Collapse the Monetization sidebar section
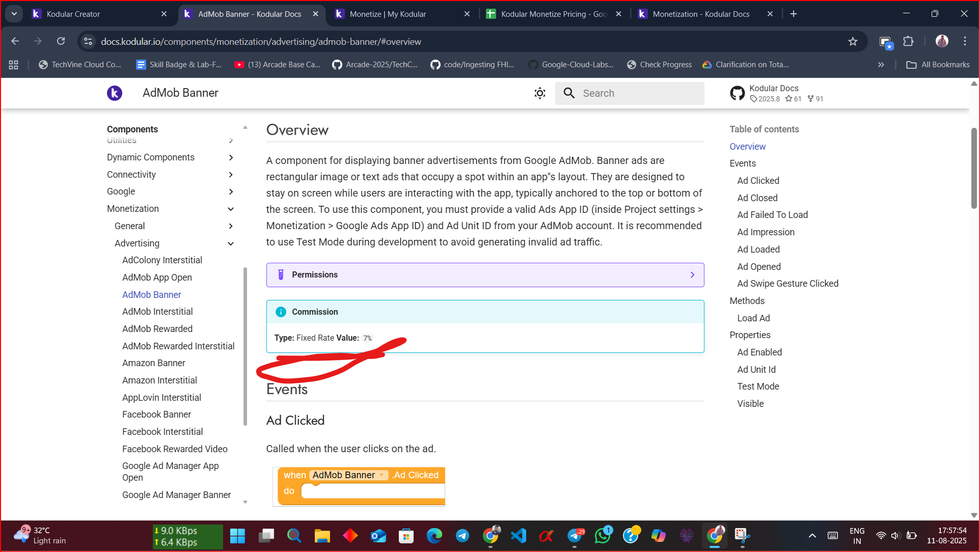 point(231,209)
